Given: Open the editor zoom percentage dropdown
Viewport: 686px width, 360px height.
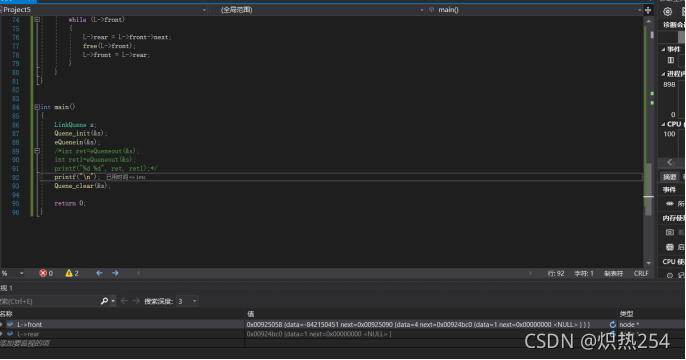Looking at the screenshot, I should (21, 273).
